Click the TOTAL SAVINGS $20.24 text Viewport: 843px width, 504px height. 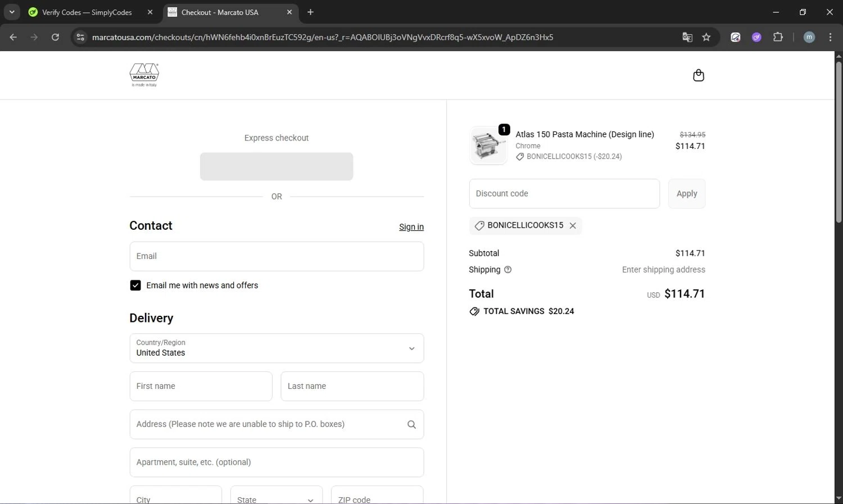(529, 311)
